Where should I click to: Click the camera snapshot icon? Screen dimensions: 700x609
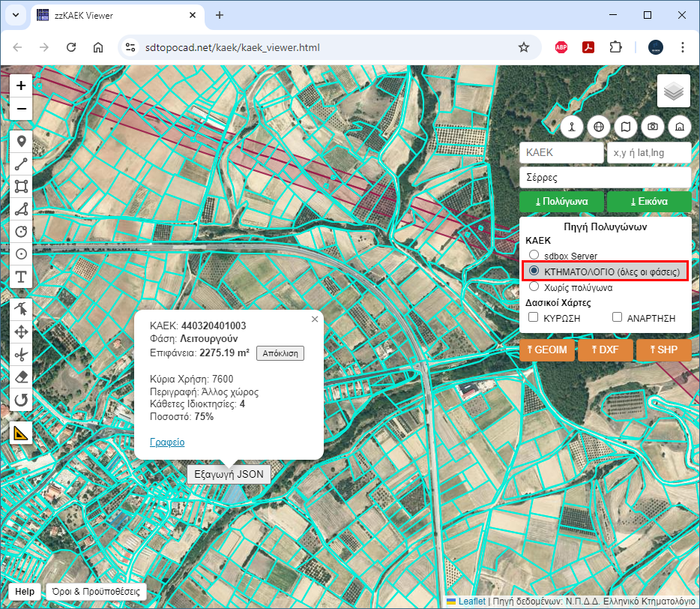[x=653, y=127]
